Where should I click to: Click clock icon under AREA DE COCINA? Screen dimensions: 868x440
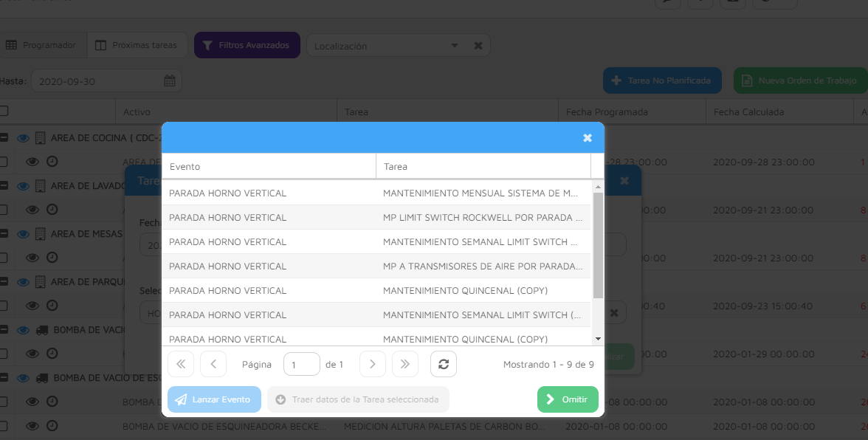pyautogui.click(x=52, y=162)
